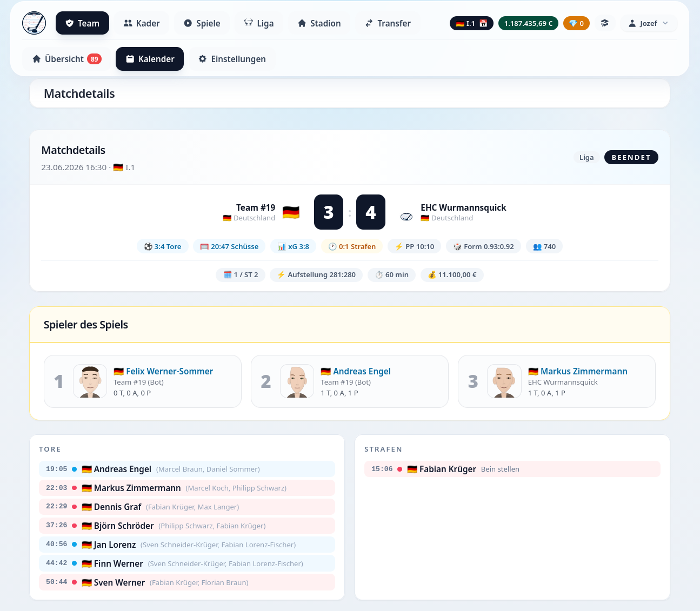Open the Team menu
This screenshot has width=700, height=611.
click(82, 23)
